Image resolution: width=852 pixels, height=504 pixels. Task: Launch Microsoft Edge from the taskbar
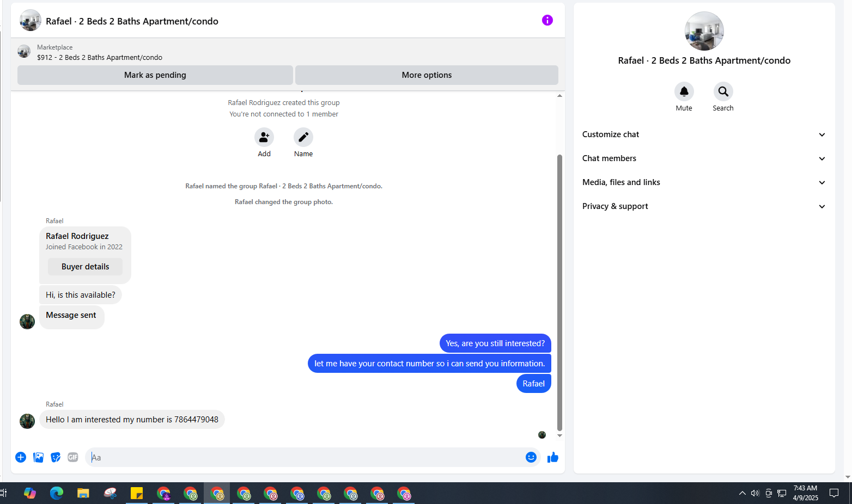click(x=57, y=494)
